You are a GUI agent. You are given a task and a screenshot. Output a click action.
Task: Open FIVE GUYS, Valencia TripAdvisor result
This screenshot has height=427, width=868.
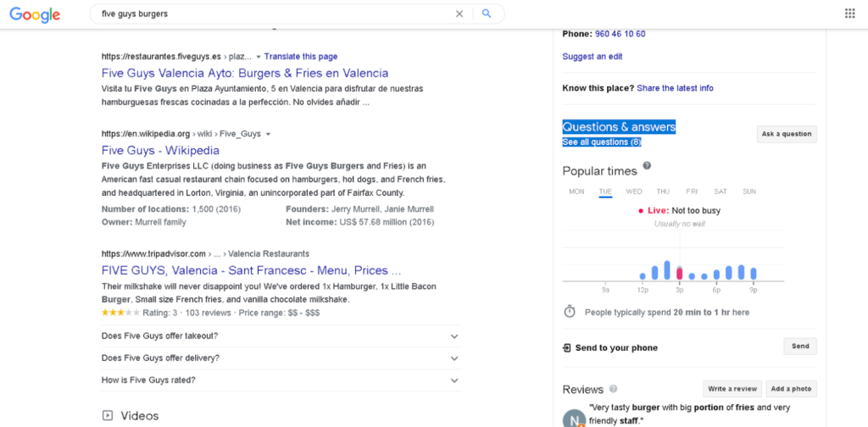[251, 270]
